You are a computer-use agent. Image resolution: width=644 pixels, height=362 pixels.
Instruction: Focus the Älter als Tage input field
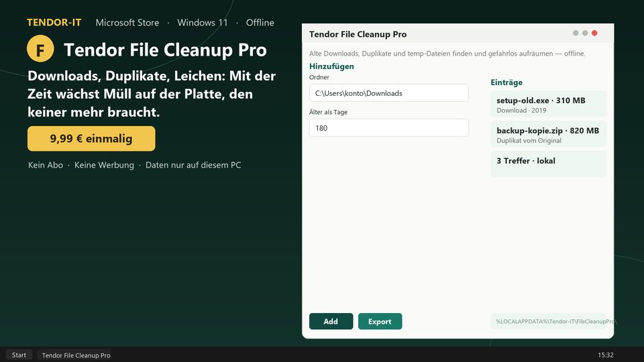click(389, 128)
